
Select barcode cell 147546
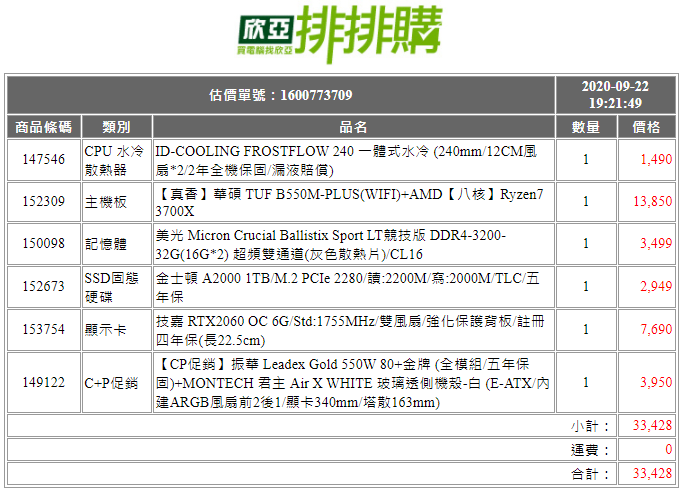coord(44,159)
